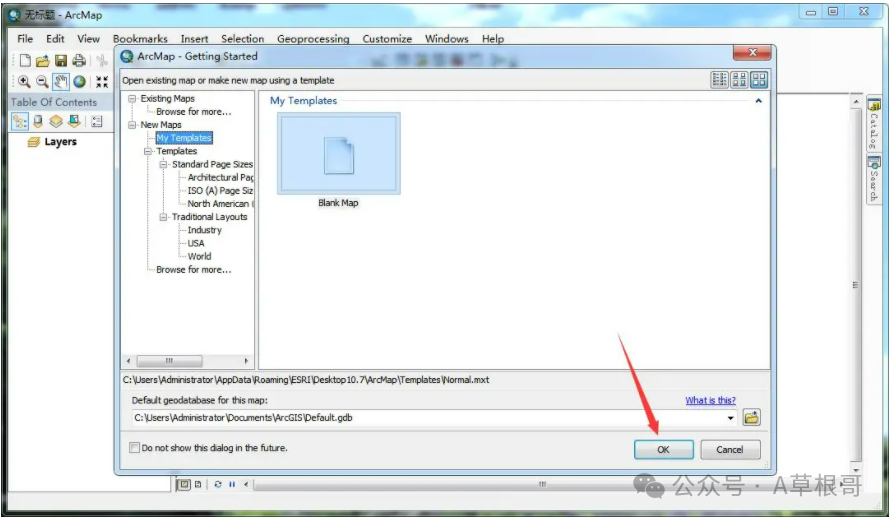The height and width of the screenshot is (521, 891).
Task: Select My Templates tree item
Action: click(184, 138)
